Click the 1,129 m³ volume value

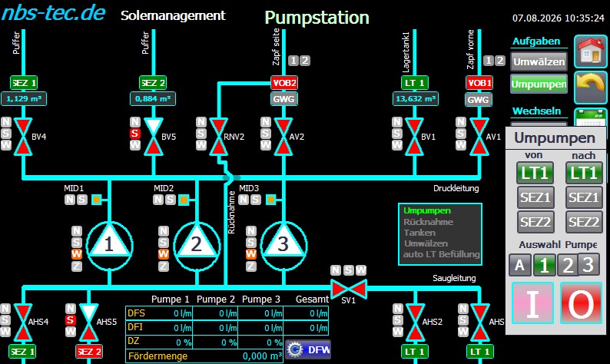tap(24, 99)
